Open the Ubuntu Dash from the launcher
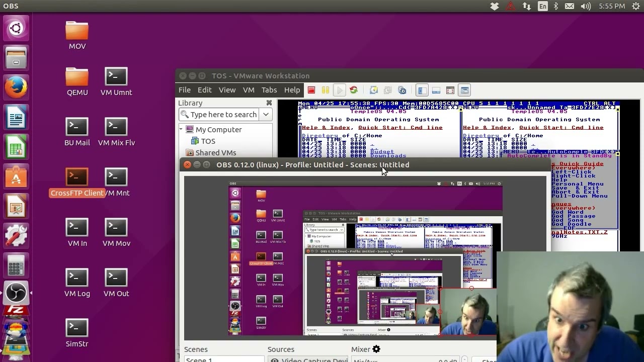Screen dimensions: 644x362 [x=16, y=28]
